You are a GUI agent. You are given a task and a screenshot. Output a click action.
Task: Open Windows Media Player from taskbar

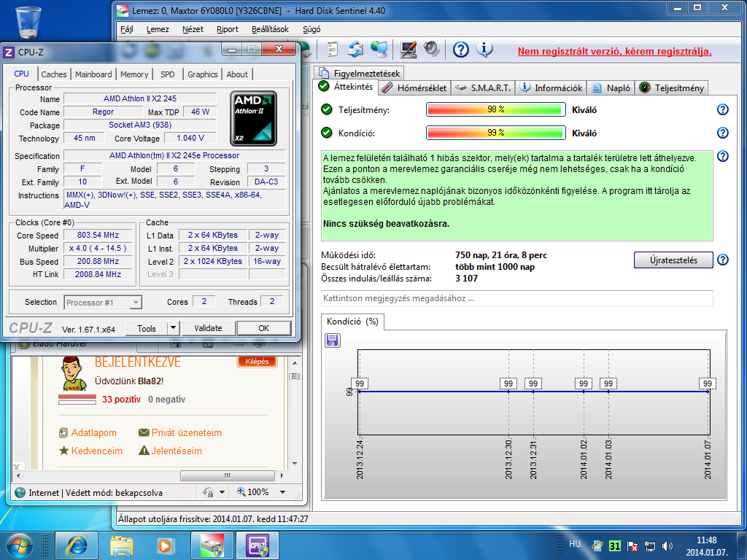click(166, 545)
